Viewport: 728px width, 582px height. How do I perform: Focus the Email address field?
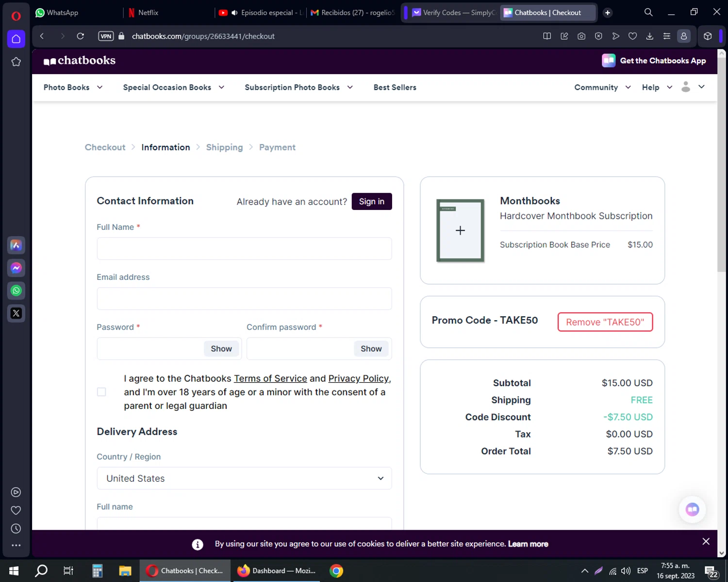(x=244, y=298)
